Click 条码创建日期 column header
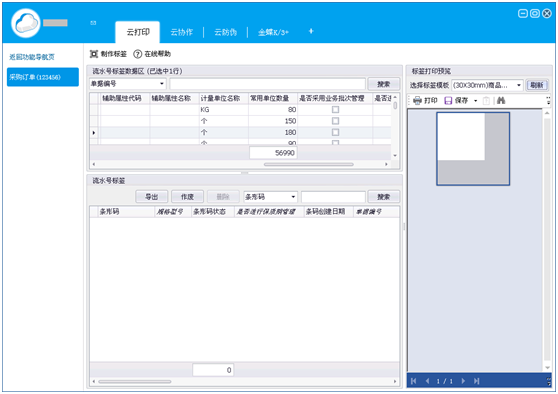 [328, 211]
